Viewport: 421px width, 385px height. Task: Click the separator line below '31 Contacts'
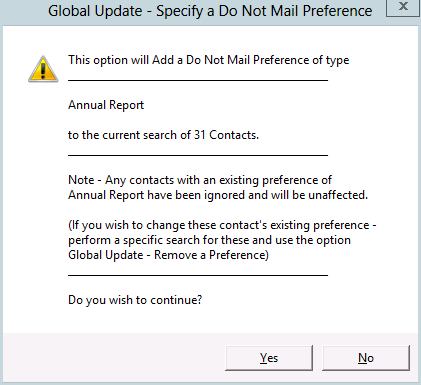[x=198, y=155]
